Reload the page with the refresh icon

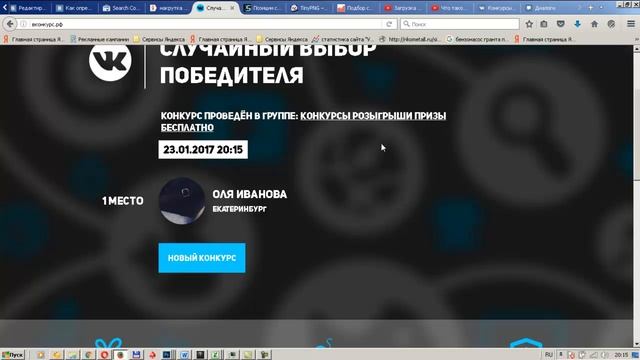tap(389, 24)
